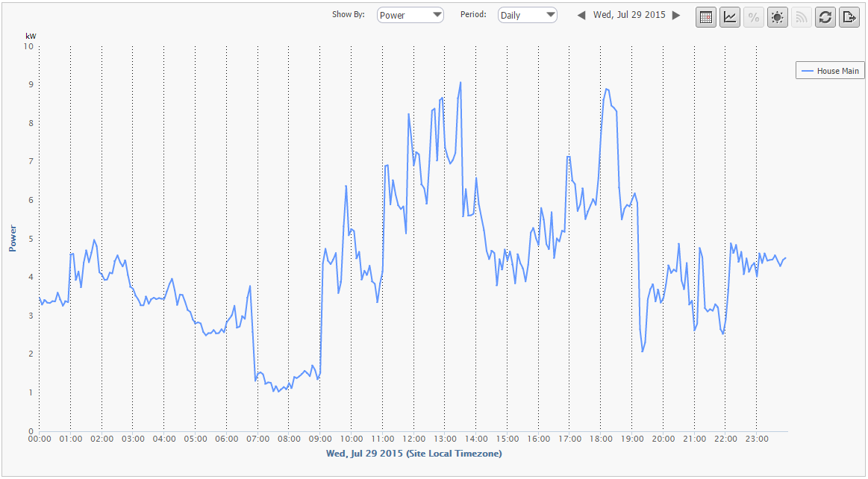Toggle the sun weather overlay icon
The image size is (868, 479).
[x=778, y=17]
